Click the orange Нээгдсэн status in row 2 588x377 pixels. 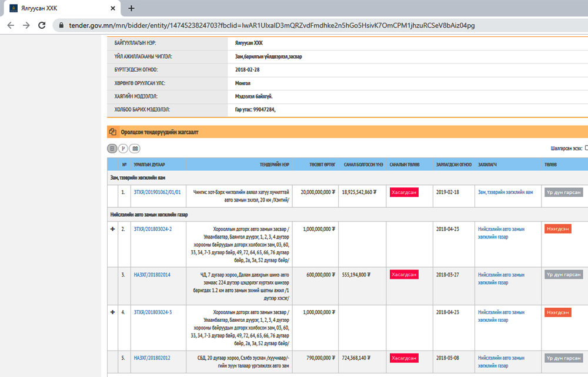point(557,229)
